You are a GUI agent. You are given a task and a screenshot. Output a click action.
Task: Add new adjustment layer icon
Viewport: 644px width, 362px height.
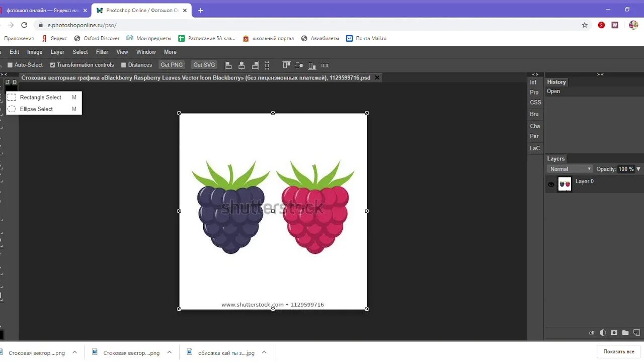tap(603, 333)
